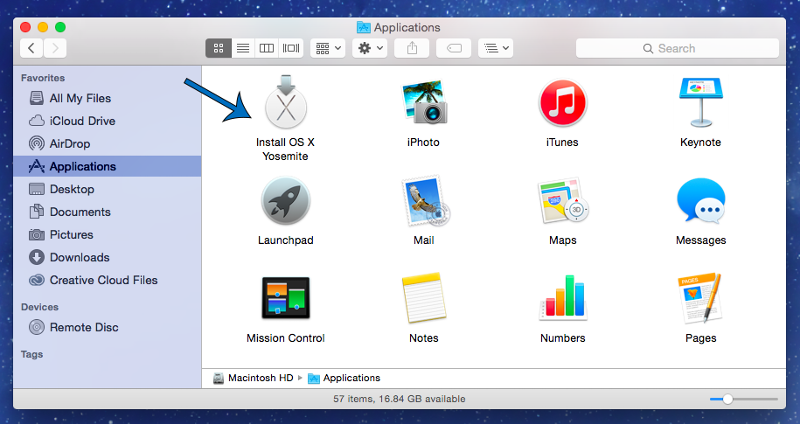Click the Mission Control name label
The image size is (800, 424).
tap(286, 338)
